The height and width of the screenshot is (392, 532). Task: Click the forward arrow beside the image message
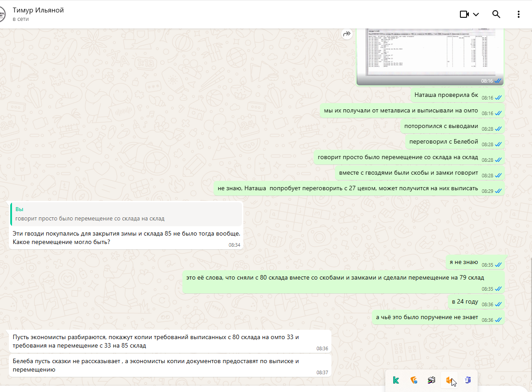[347, 34]
